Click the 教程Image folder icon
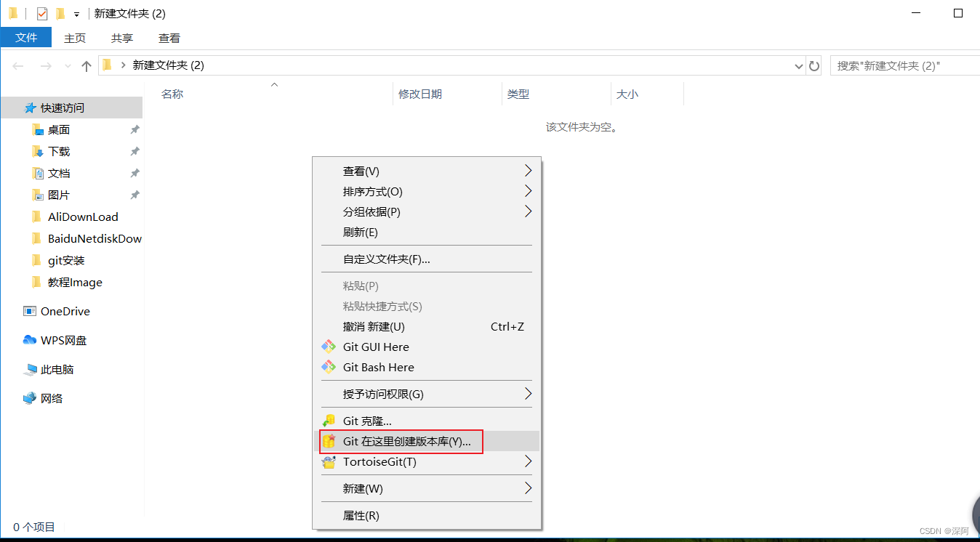The width and height of the screenshot is (980, 542). click(x=37, y=283)
